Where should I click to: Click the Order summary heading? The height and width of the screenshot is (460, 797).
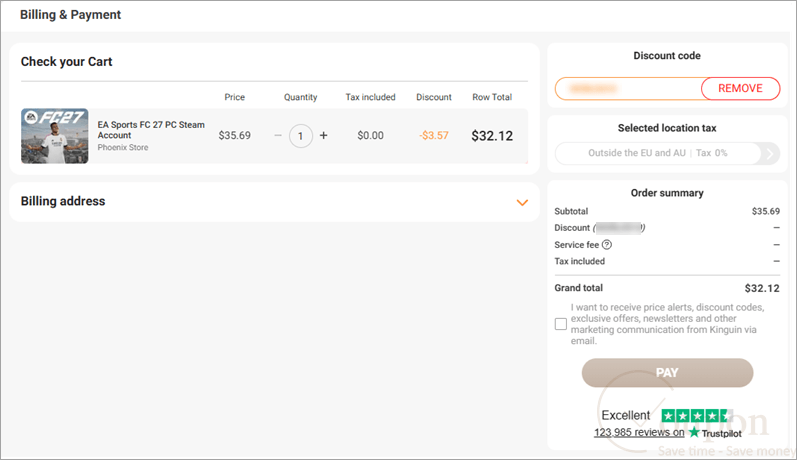667,193
